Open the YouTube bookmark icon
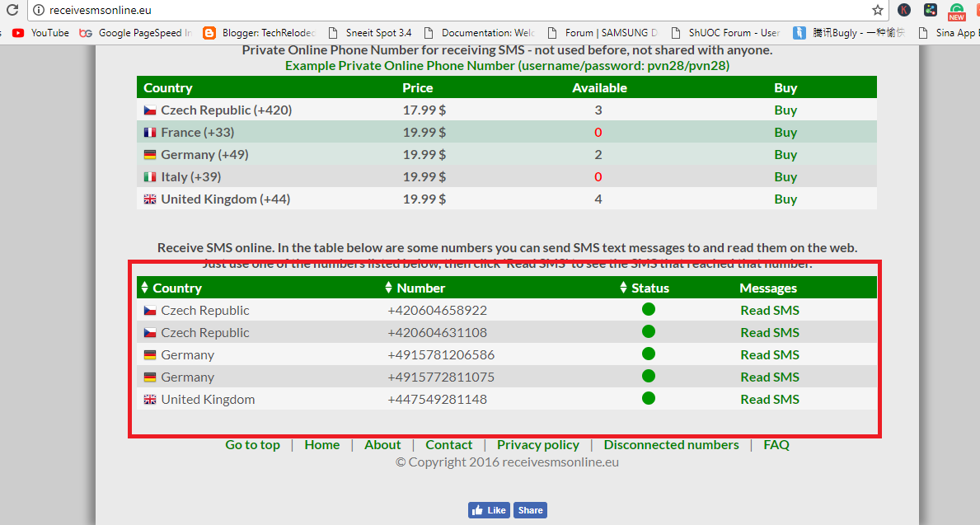This screenshot has height=525, width=980. click(20, 33)
